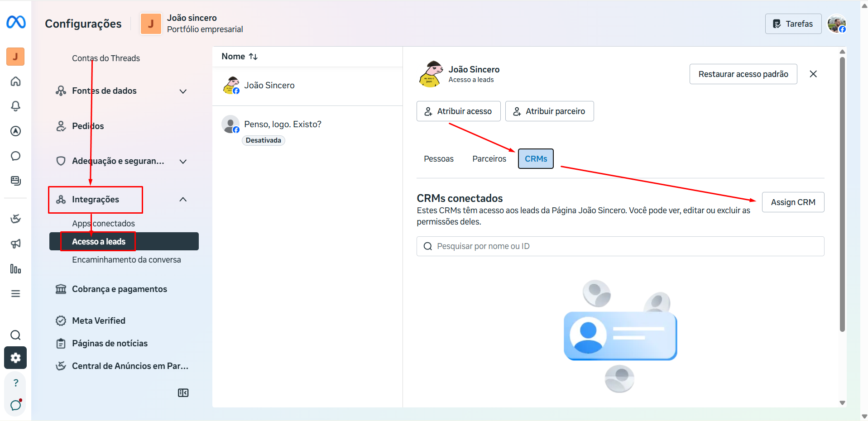The width and height of the screenshot is (868, 421).
Task: Click the search field Pesquisar por nome ou ID
Action: tap(620, 246)
